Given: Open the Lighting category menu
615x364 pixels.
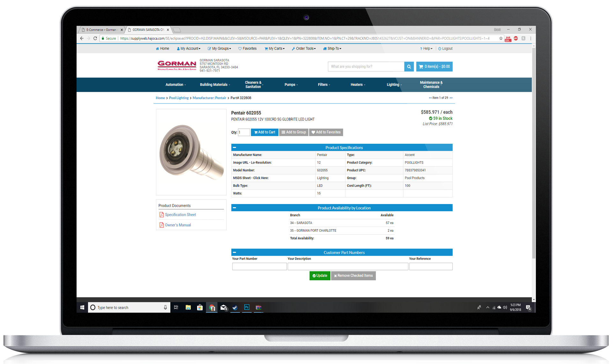Looking at the screenshot, I should point(394,85).
